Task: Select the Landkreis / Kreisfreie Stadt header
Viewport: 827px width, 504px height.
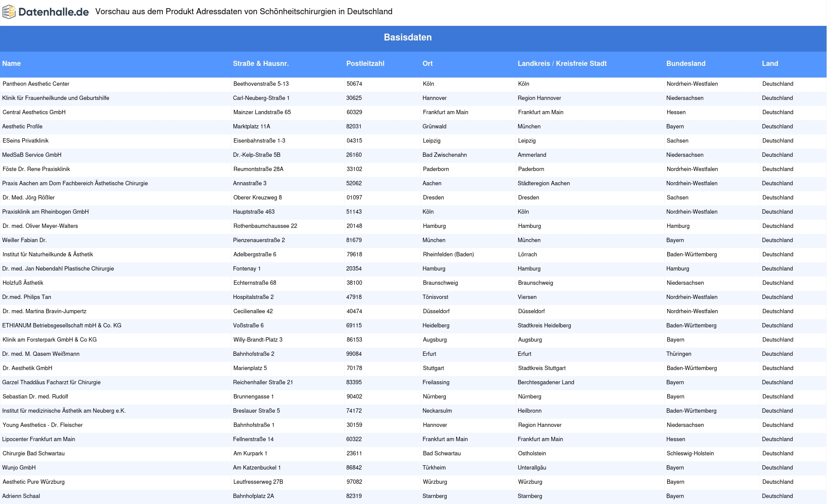Action: [x=562, y=63]
